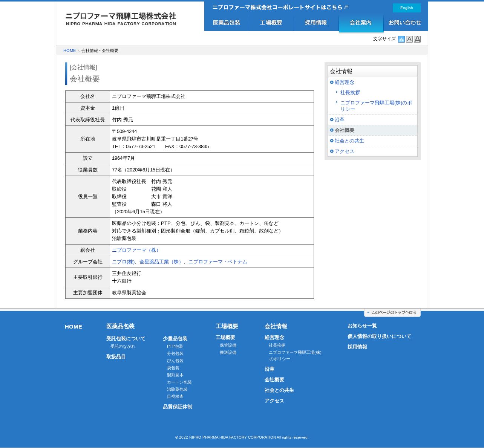Open 沿革 in the footer

pyautogui.click(x=270, y=369)
